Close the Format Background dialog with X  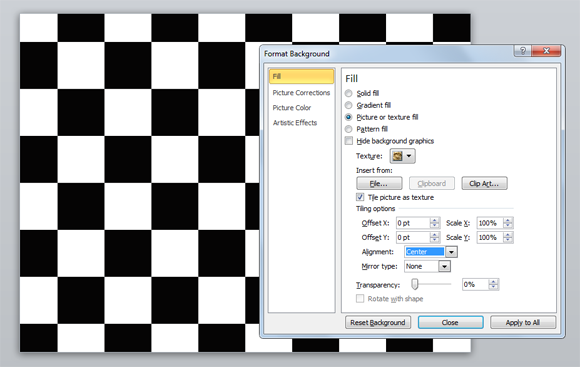(546, 51)
